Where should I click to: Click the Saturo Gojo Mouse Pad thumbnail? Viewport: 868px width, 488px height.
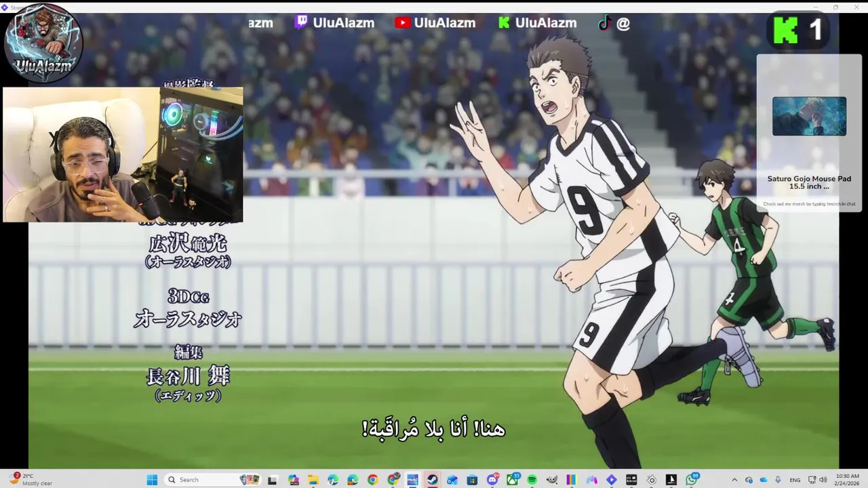click(x=809, y=116)
